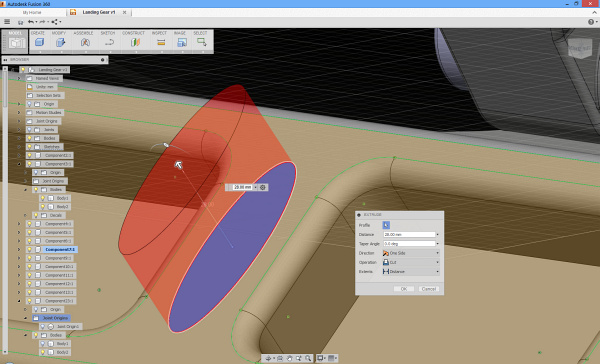Open the Inspect measure tool
Screen dimensions: 600x364
pyautogui.click(x=161, y=42)
